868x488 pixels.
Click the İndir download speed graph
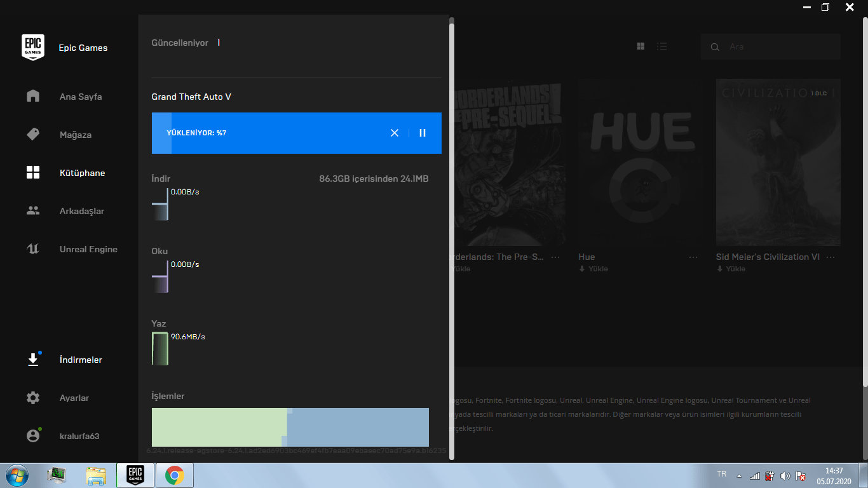point(160,204)
